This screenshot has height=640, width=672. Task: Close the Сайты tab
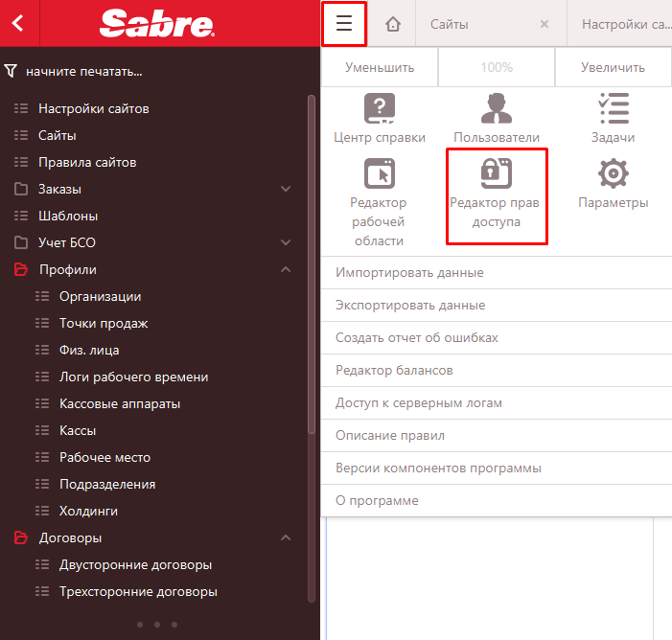[545, 24]
